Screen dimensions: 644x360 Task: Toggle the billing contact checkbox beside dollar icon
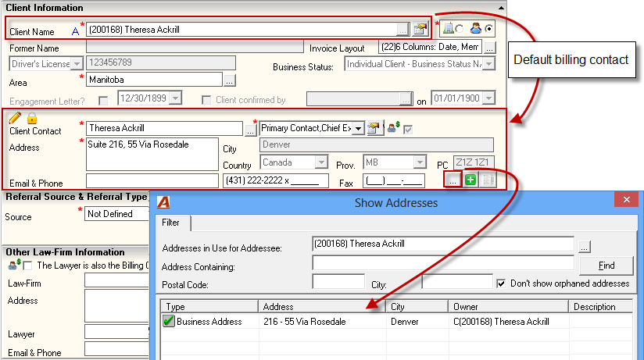[408, 130]
